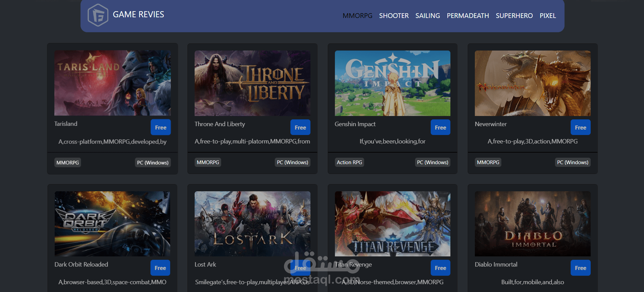The height and width of the screenshot is (292, 644).
Task: Click the Free button on Tarisland card
Action: coord(161,127)
